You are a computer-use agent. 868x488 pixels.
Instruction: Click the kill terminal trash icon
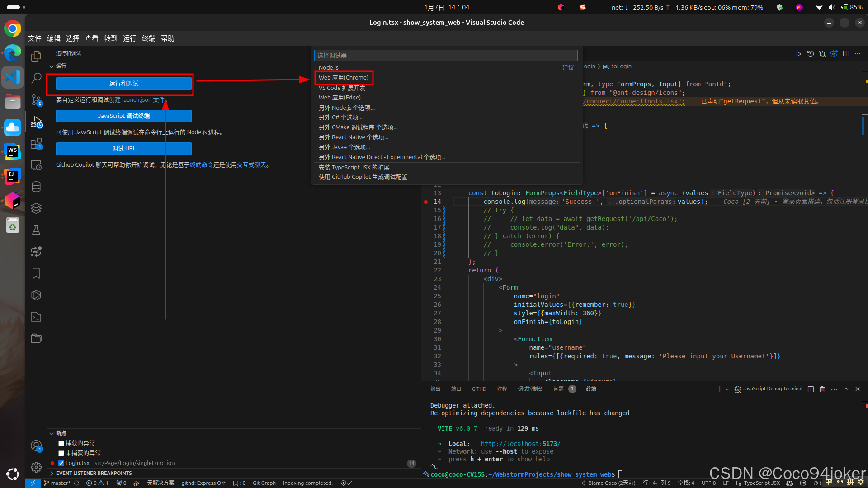(822, 389)
